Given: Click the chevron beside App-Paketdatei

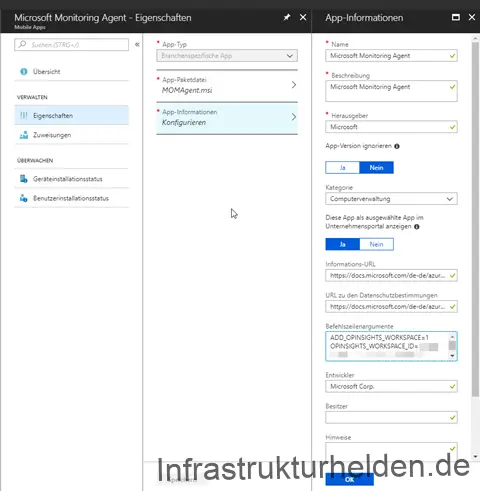Looking at the screenshot, I should click(294, 85).
